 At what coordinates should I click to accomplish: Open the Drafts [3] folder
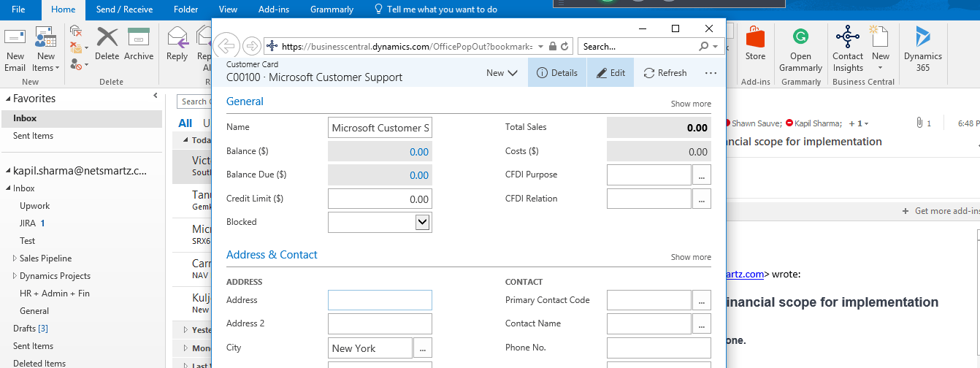31,329
